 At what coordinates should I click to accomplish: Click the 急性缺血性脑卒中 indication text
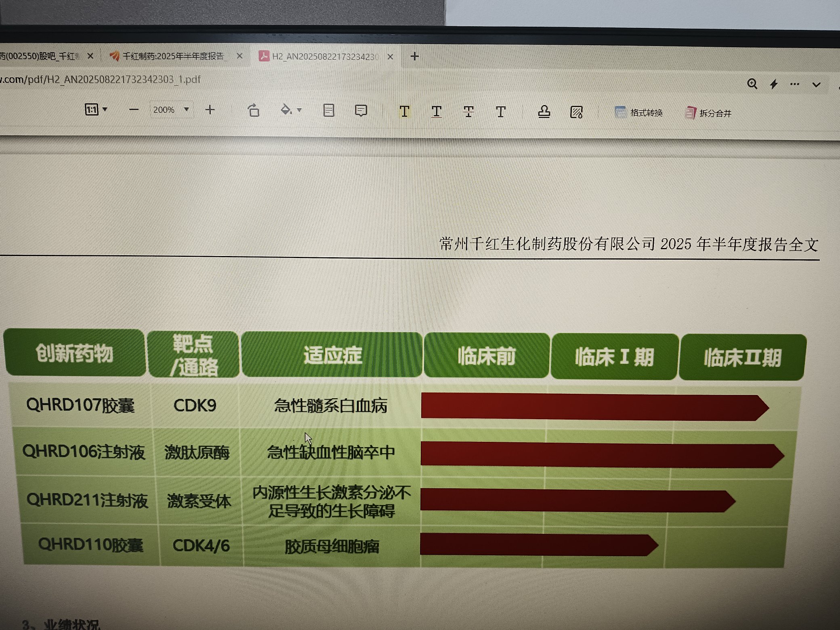[331, 453]
